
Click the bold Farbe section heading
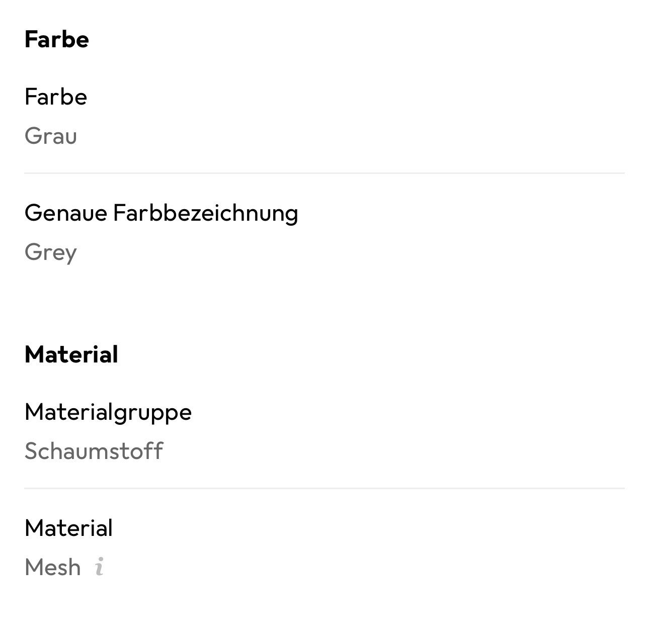[57, 39]
